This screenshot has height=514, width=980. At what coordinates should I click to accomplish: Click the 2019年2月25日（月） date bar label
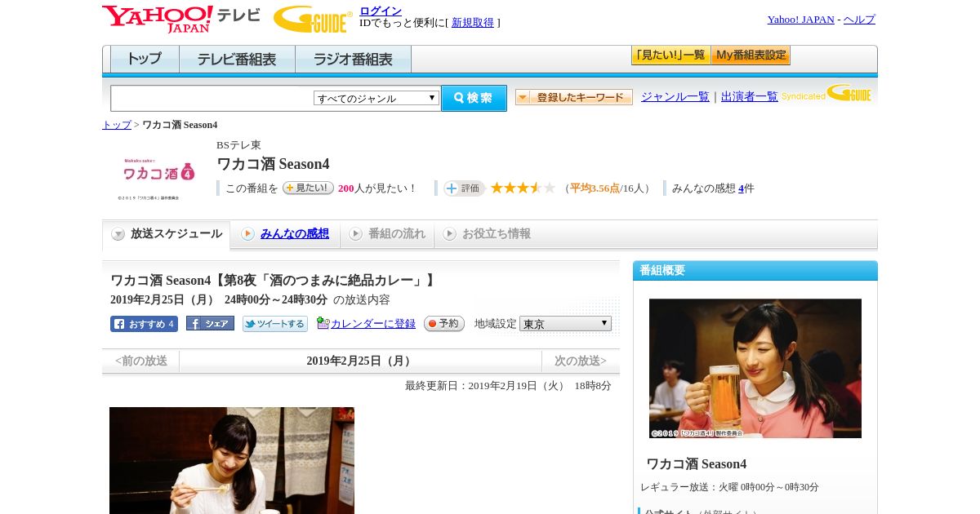tap(360, 361)
